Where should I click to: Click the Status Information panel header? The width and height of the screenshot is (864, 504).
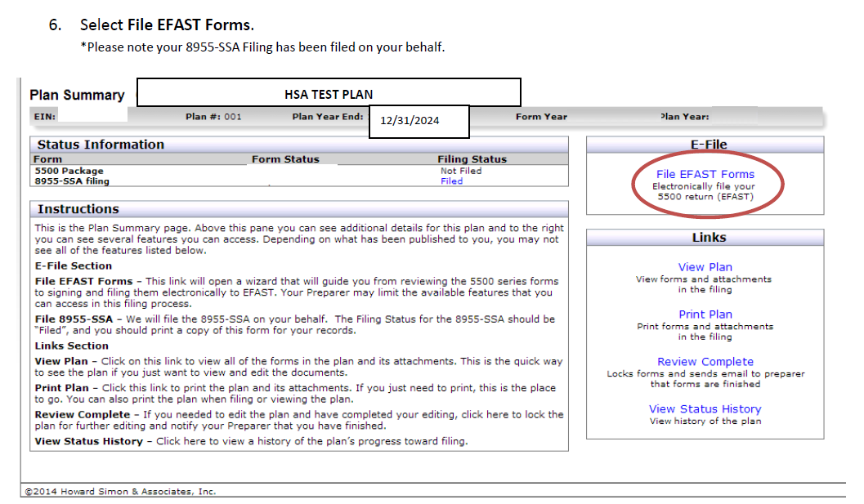298,145
